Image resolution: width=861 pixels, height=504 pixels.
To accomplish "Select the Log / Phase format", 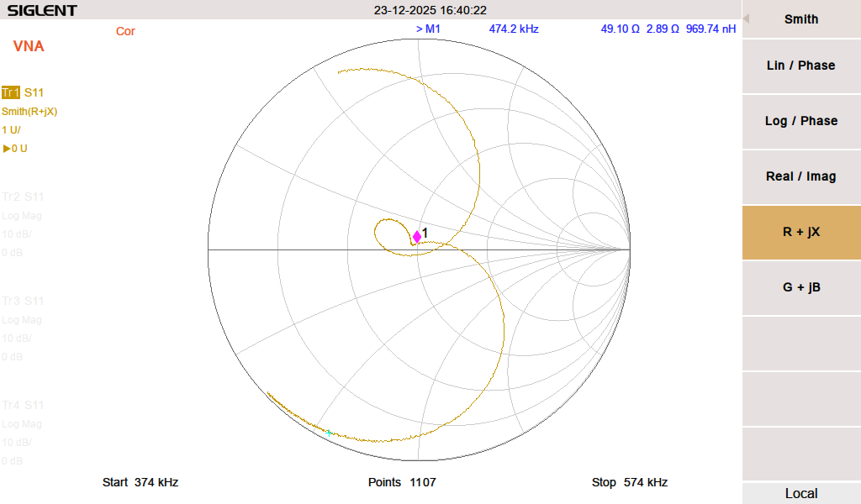I will point(800,121).
